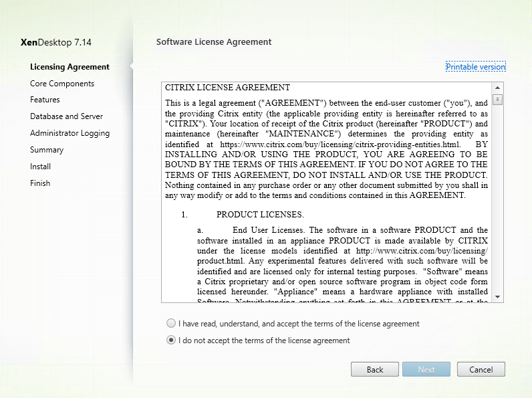Image resolution: width=532 pixels, height=398 pixels.
Task: Click the license text scrollbar thumb
Action: click(497, 100)
